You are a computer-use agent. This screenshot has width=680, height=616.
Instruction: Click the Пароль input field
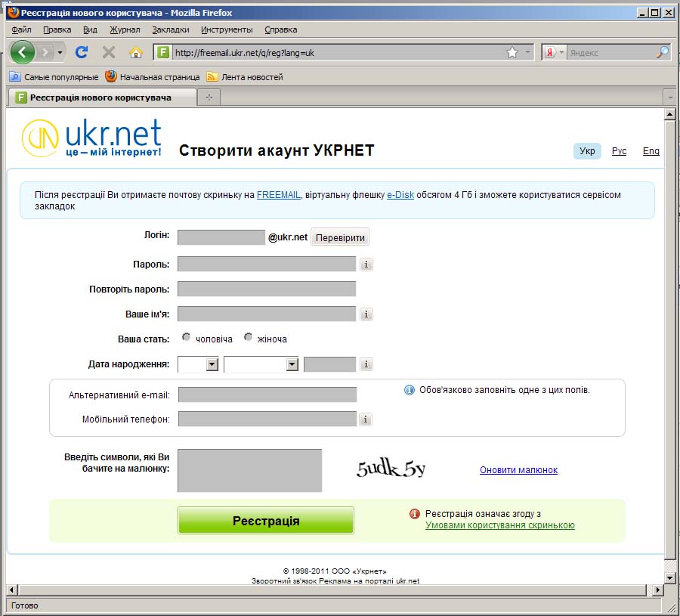(267, 264)
